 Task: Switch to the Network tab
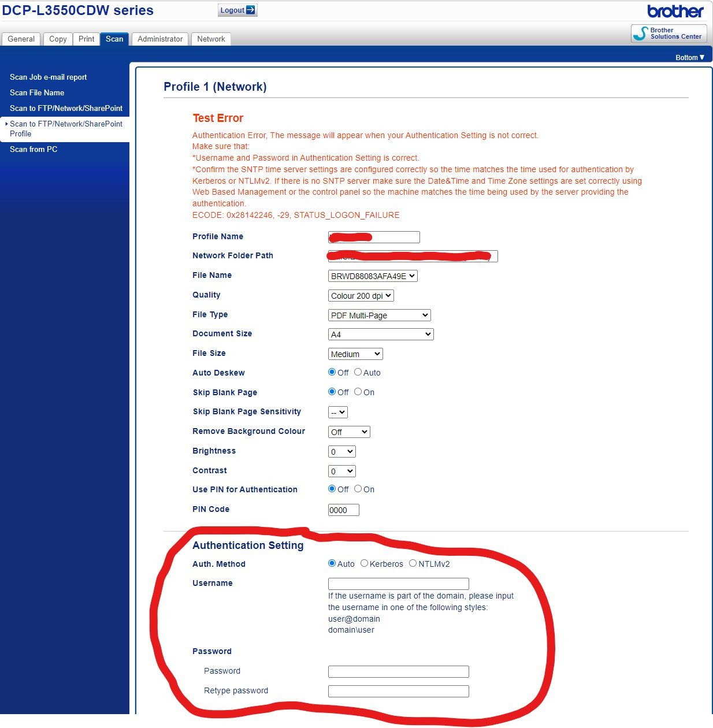tap(211, 39)
